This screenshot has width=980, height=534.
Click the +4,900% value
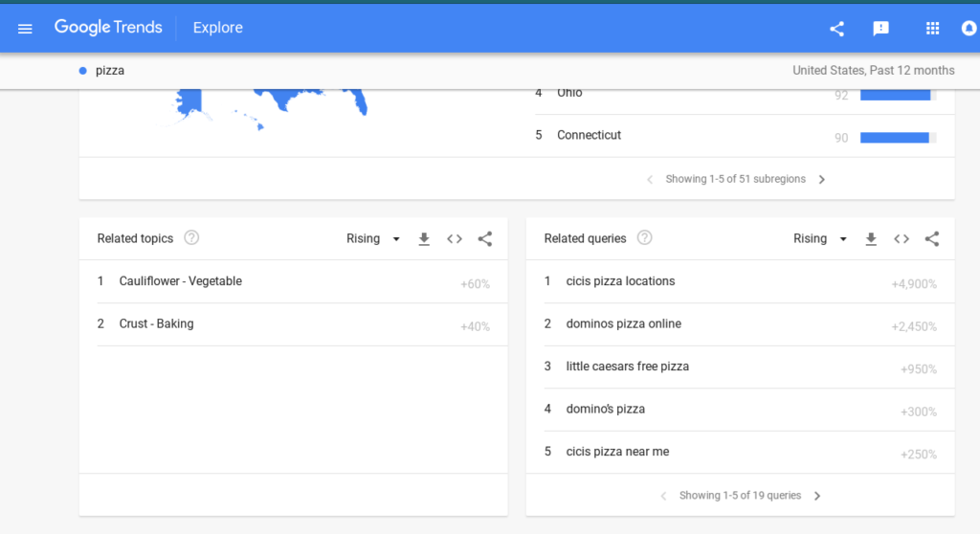click(x=914, y=284)
